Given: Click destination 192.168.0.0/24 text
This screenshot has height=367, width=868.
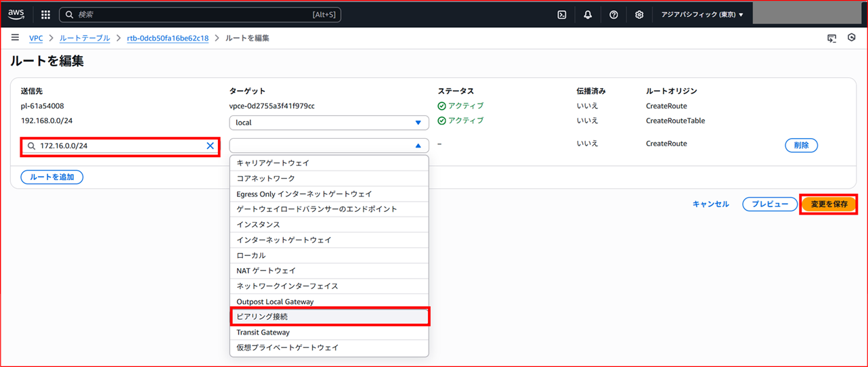Looking at the screenshot, I should pyautogui.click(x=46, y=121).
